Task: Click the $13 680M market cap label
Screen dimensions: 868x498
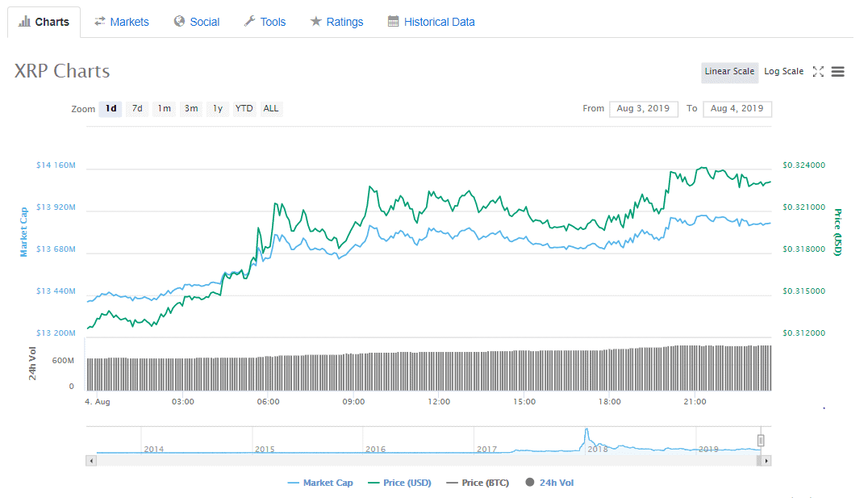Action: (x=56, y=249)
